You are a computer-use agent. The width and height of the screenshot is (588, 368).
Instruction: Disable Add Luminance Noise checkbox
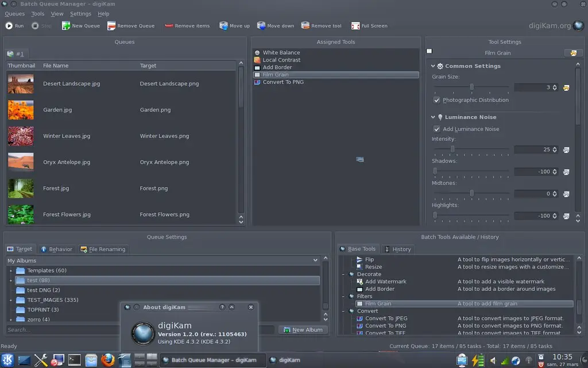[x=437, y=129]
